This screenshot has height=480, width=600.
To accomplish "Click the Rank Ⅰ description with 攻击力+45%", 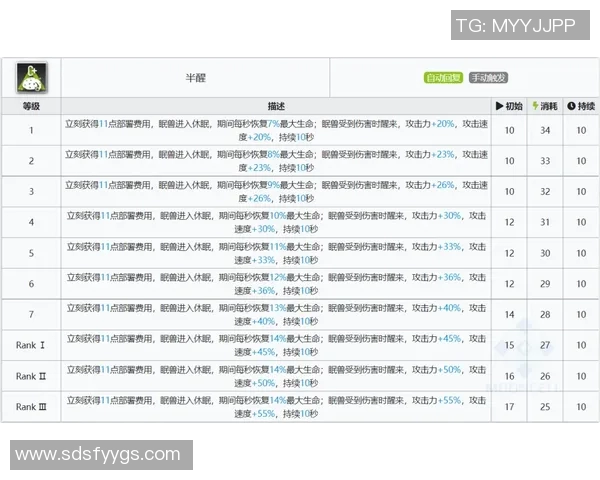I will tap(276, 345).
